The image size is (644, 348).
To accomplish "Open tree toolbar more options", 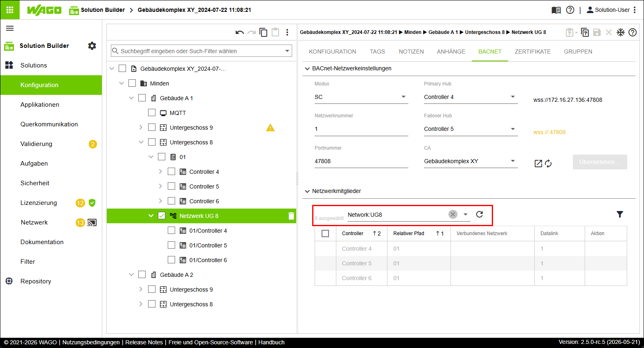I will click(287, 32).
